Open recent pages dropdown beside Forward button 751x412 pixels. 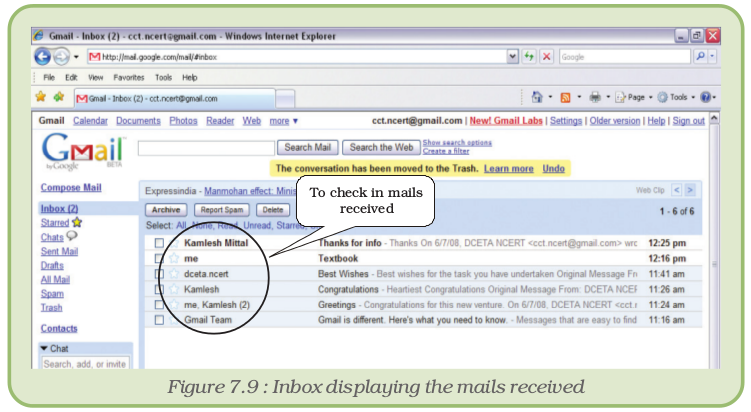pyautogui.click(x=76, y=57)
